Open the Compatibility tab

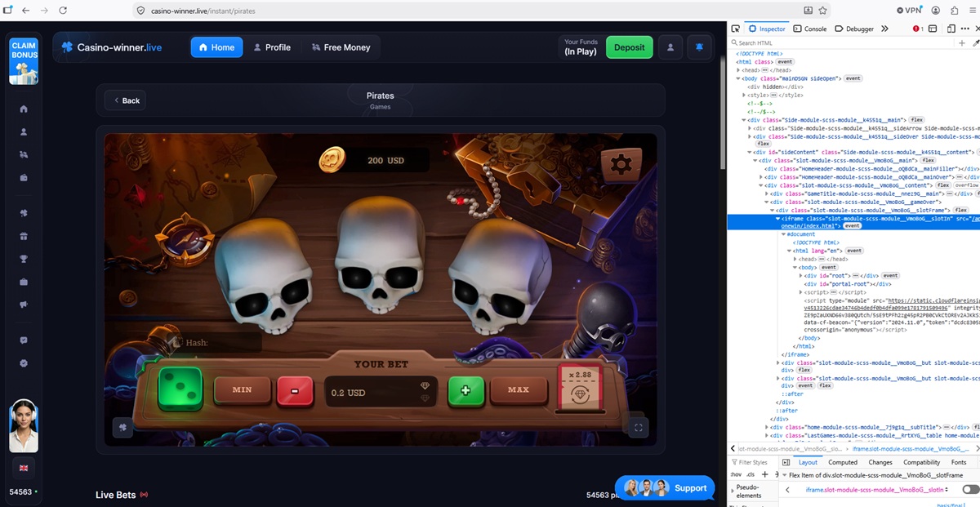(921, 462)
